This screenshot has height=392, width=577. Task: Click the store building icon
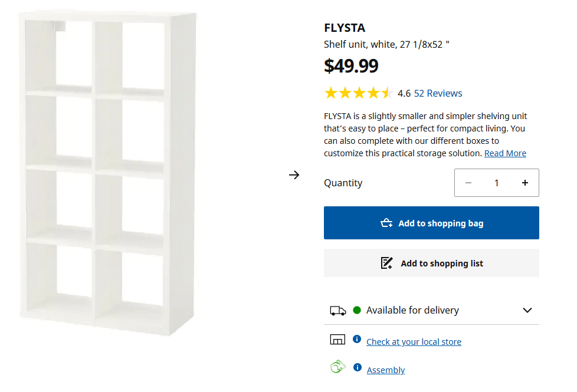click(x=337, y=340)
